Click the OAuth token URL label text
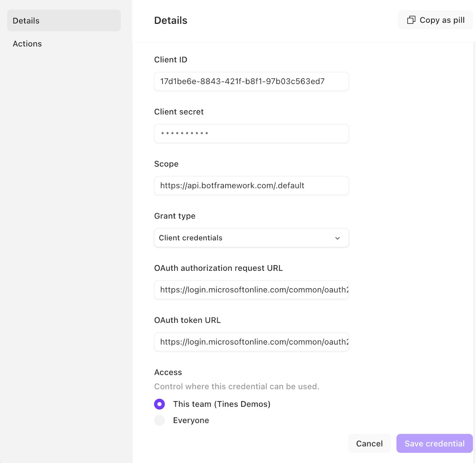 187,320
